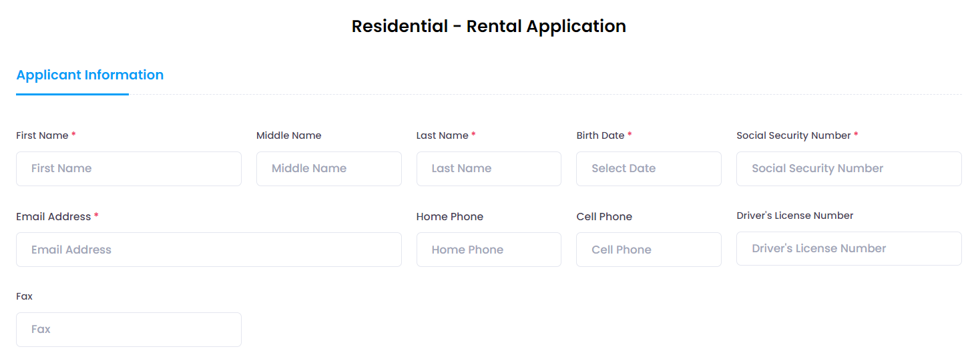980x357 pixels.
Task: Click the Fax input field
Action: [x=128, y=330]
